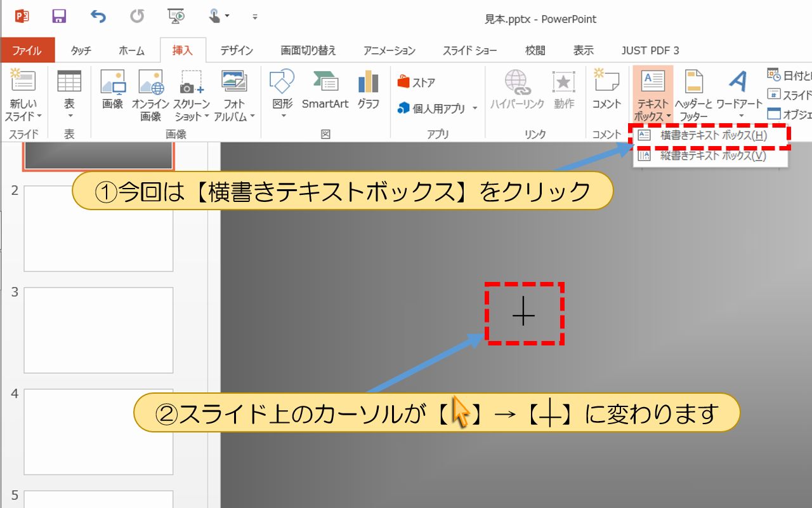
Task: Open the アニメーション tab
Action: (x=390, y=51)
